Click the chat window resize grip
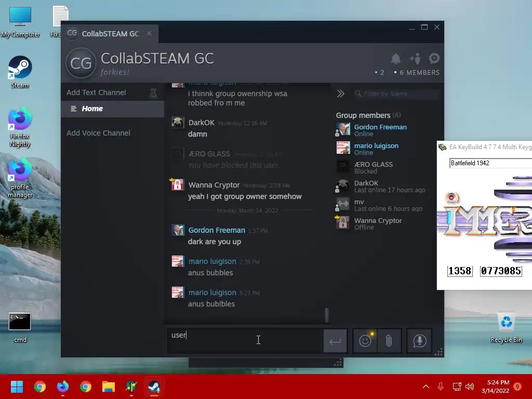532x399 pixels. point(438,352)
